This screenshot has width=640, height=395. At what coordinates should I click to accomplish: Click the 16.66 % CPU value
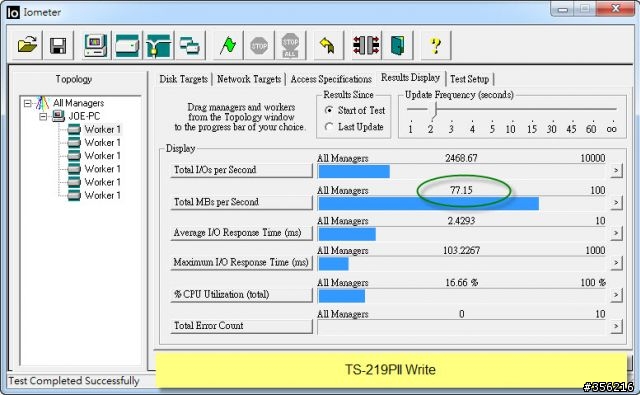461,282
